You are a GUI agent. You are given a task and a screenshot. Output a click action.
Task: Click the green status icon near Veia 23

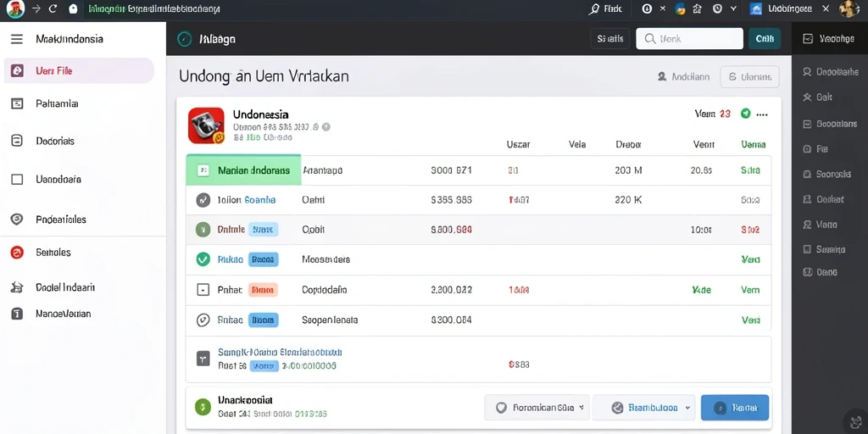745,114
